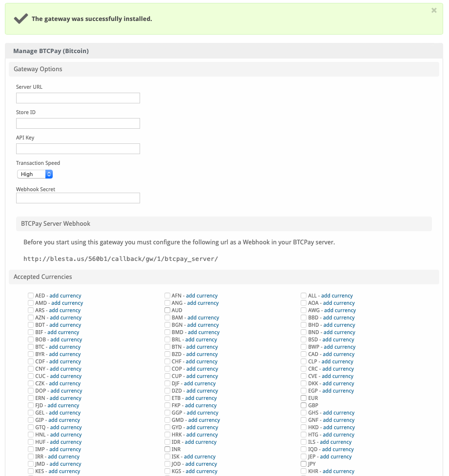Add HKD currency using its link
449x476 pixels.
coord(339,427)
